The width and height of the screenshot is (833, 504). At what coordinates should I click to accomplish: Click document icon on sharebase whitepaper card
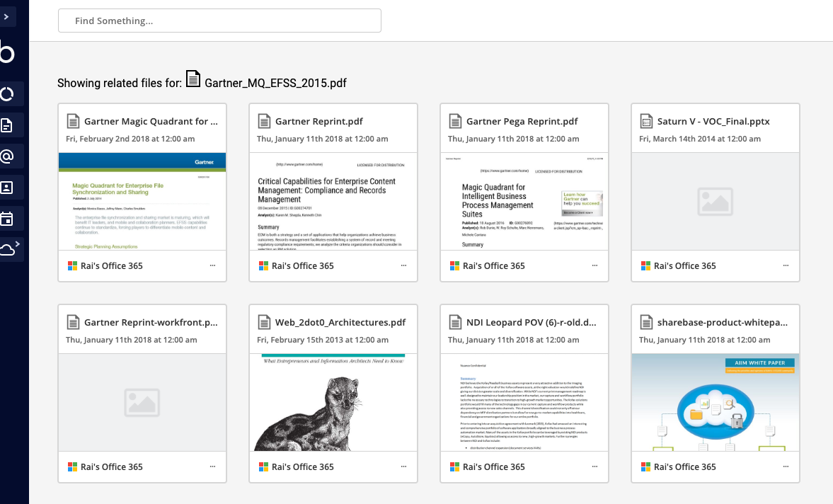point(646,322)
